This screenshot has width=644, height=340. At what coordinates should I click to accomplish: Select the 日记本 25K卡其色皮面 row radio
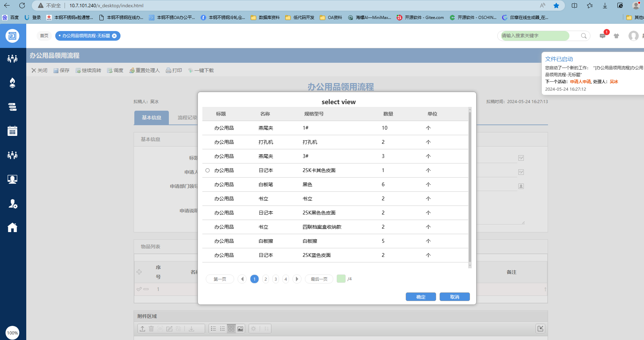[x=208, y=170]
